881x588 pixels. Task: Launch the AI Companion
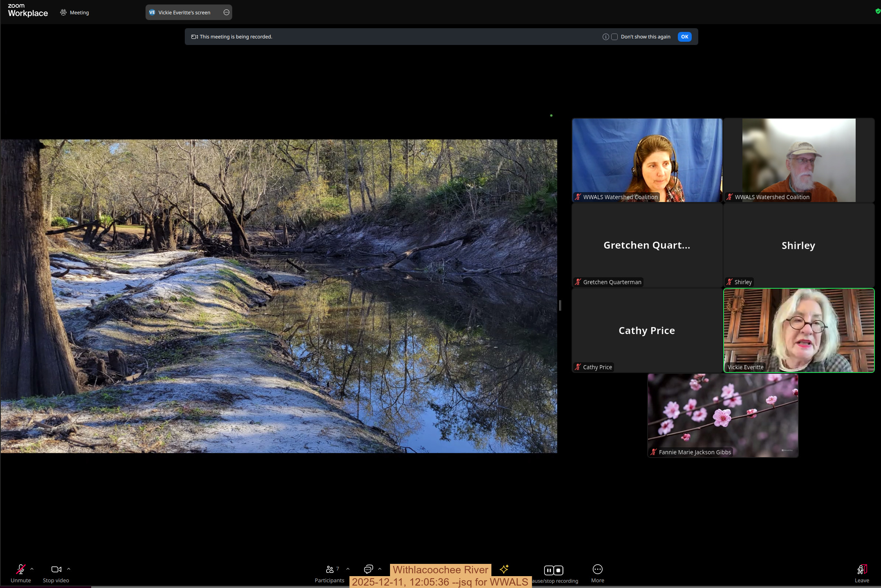pos(504,570)
